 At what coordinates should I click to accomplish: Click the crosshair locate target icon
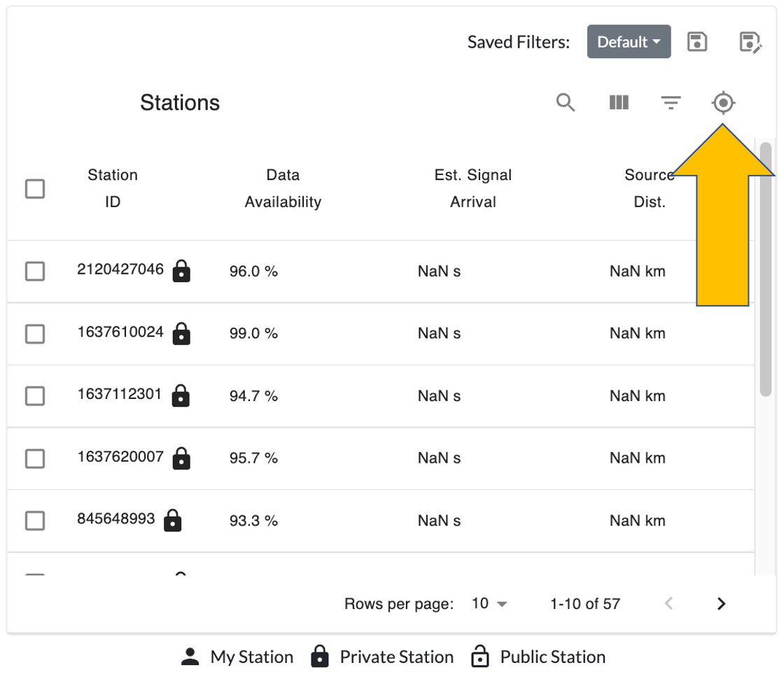pyautogui.click(x=723, y=103)
